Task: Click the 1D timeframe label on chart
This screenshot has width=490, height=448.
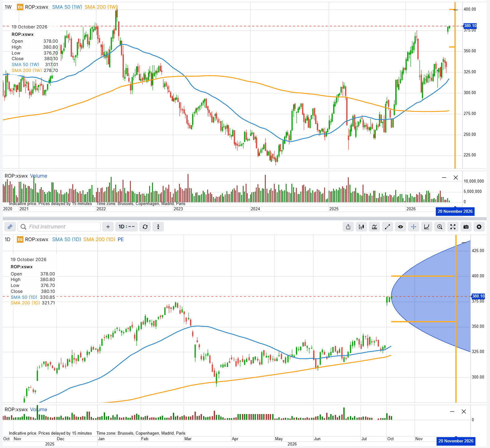Action: click(x=7, y=239)
